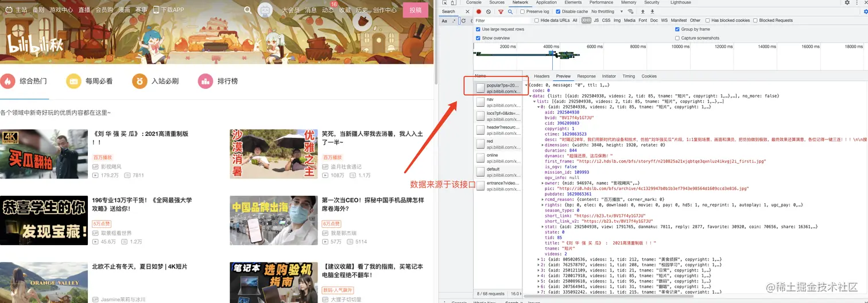868x303 pixels.
Task: Uncheck the Show overview checkbox
Action: click(478, 38)
